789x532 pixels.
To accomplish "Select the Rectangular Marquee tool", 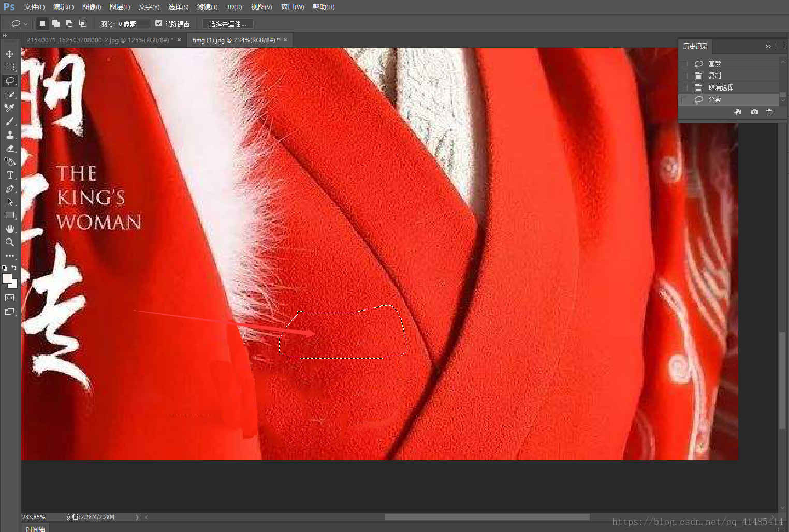I will (10, 67).
